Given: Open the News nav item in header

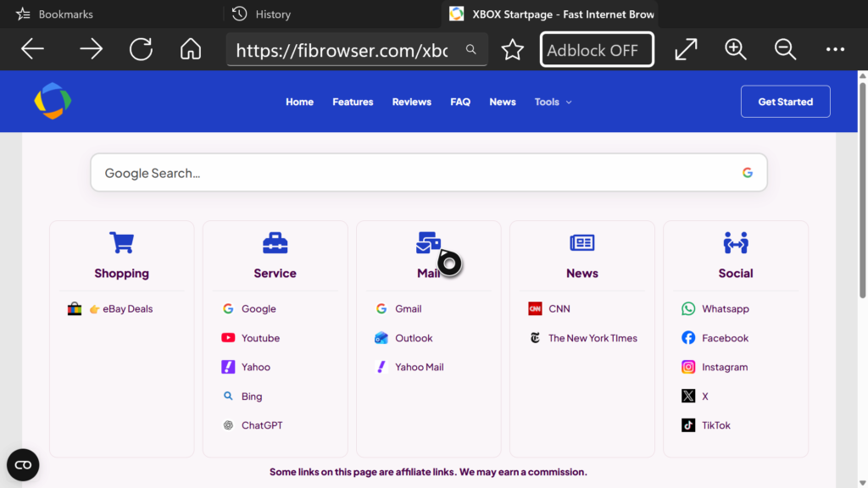Looking at the screenshot, I should click(502, 102).
